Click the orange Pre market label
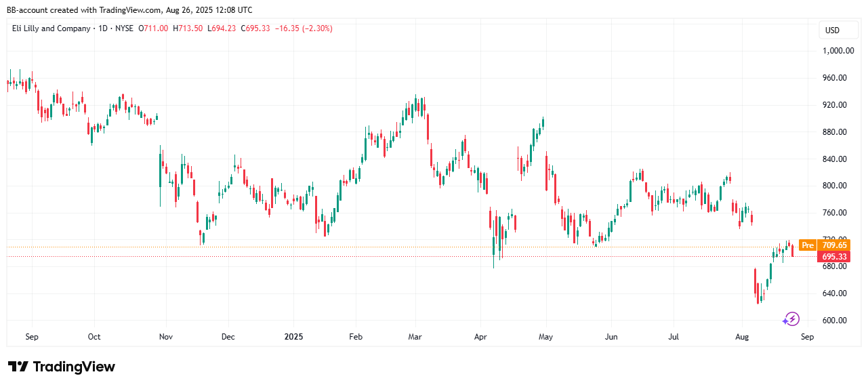The width and height of the screenshot is (868, 387). coord(807,245)
